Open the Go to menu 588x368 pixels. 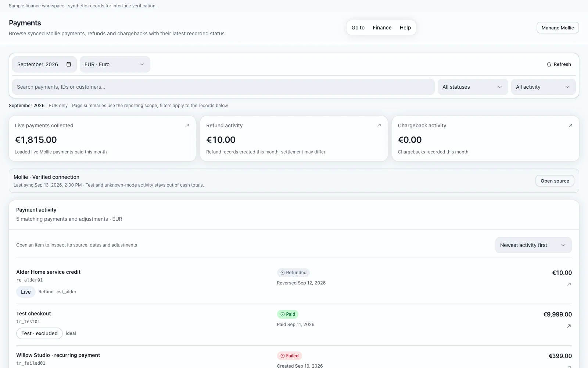point(358,28)
